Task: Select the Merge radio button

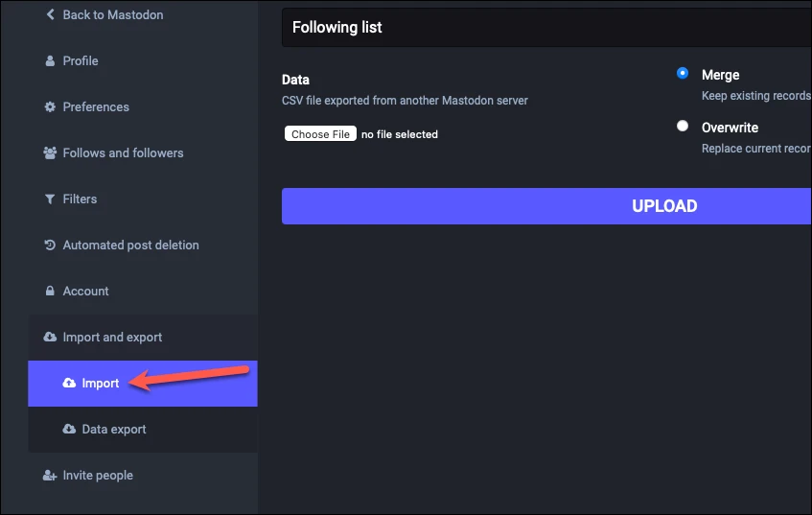Action: (x=683, y=74)
